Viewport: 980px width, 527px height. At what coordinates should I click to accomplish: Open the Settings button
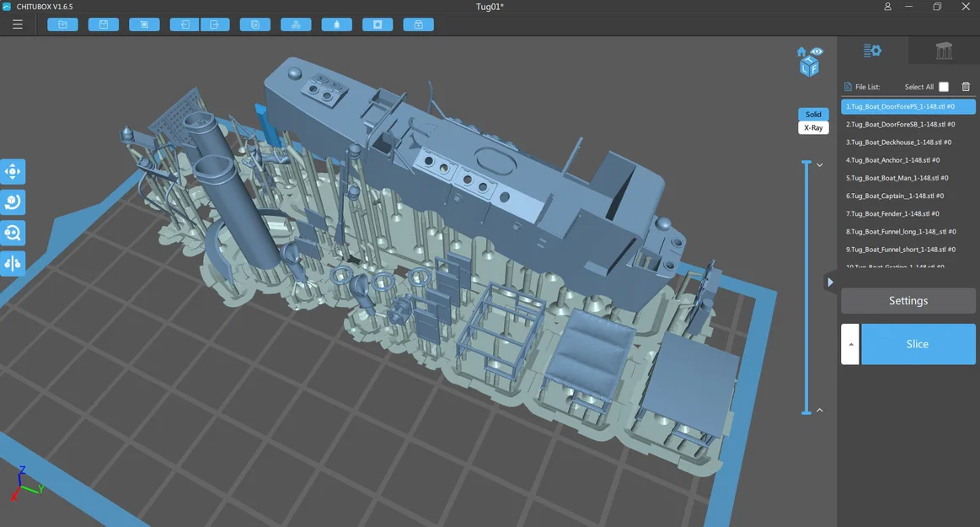pyautogui.click(x=908, y=301)
